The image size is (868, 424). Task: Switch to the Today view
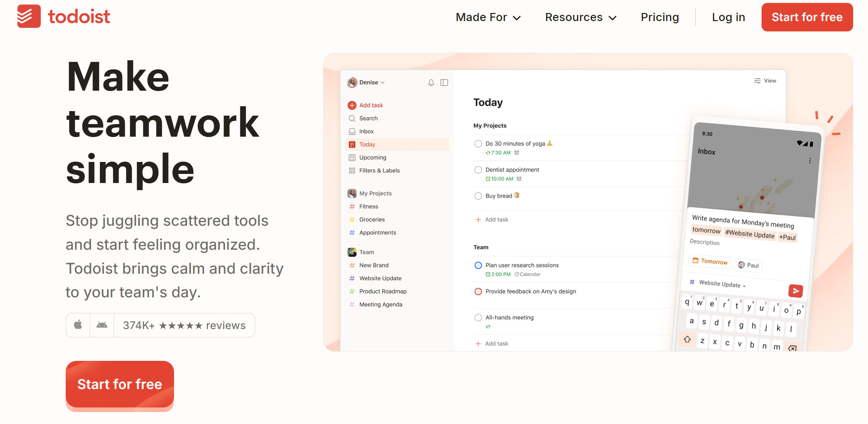(367, 144)
